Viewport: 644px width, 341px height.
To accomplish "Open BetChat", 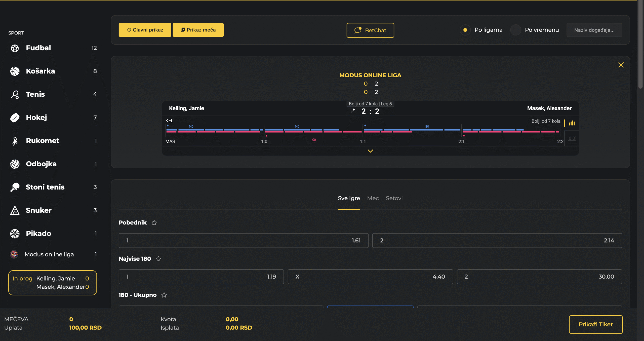I will [x=370, y=30].
